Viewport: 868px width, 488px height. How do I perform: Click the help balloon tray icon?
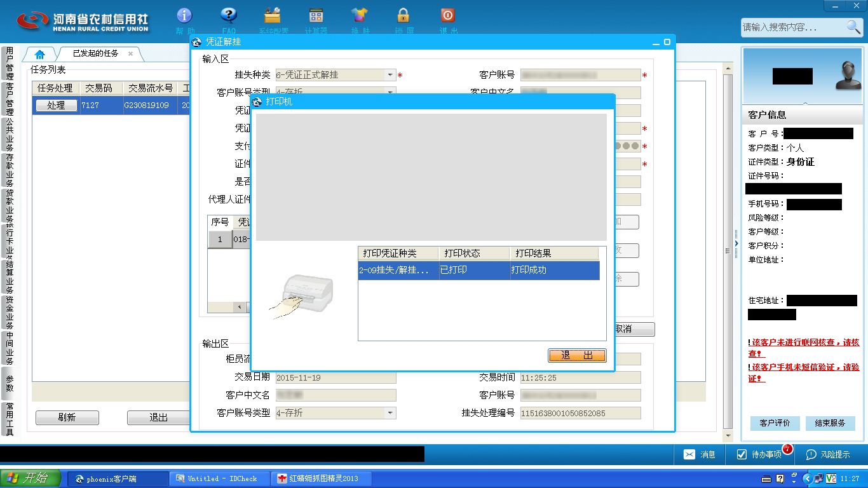coord(780,478)
